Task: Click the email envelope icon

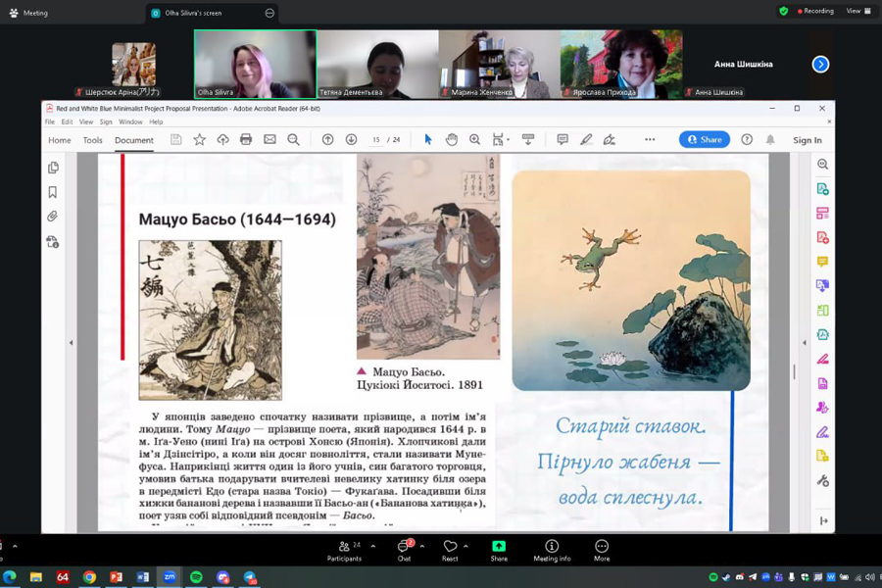Action: point(269,140)
